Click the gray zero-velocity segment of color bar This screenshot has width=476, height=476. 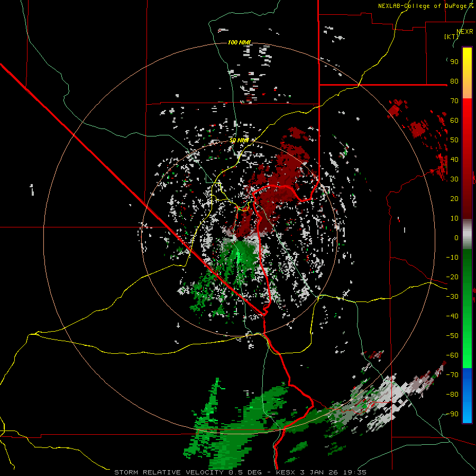tap(467, 234)
